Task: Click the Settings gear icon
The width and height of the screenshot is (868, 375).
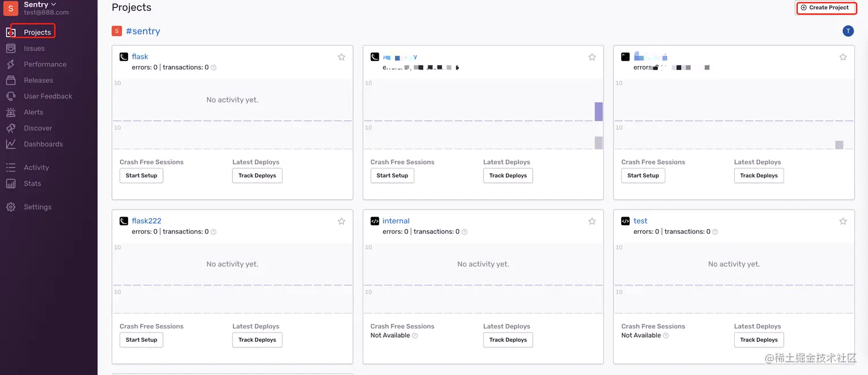Action: [10, 207]
